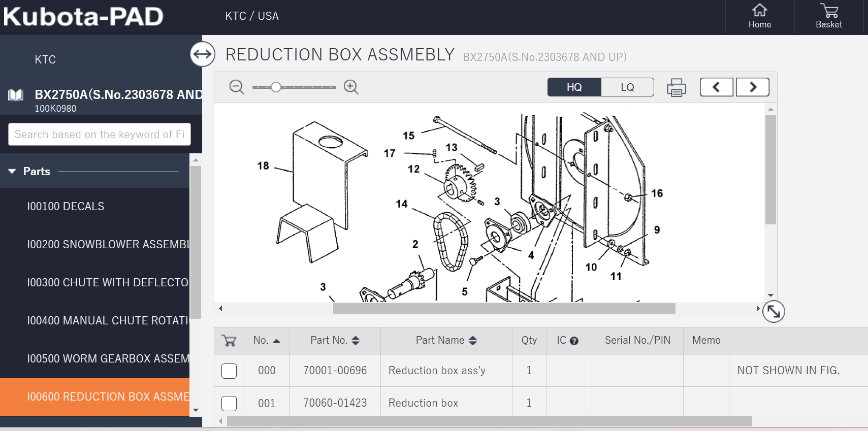Screen dimensions: 868x431
Task: Expand diagram with diagonal arrow icon
Action: 774,312
